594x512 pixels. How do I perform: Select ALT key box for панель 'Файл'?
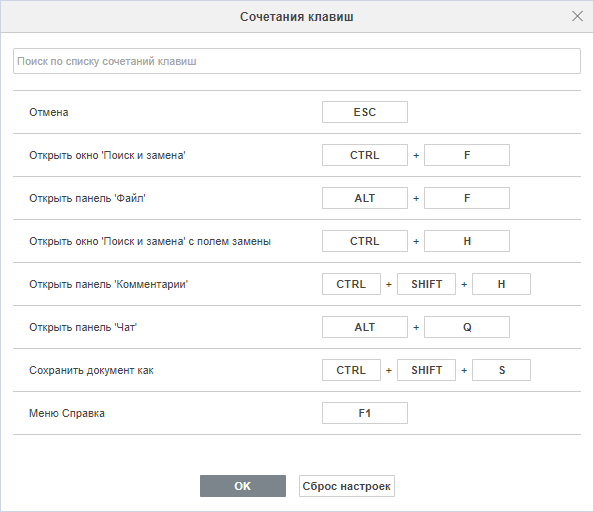[365, 198]
